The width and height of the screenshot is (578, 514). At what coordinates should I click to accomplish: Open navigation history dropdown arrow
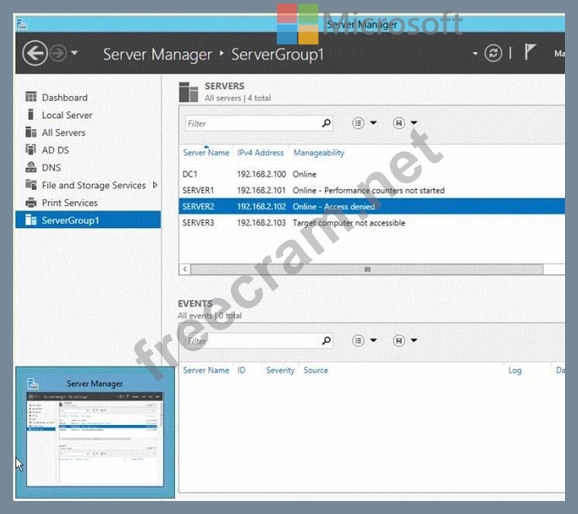(74, 53)
